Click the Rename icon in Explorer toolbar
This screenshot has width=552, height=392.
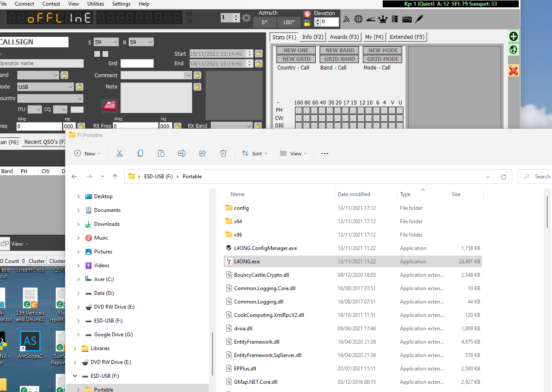[x=182, y=153]
